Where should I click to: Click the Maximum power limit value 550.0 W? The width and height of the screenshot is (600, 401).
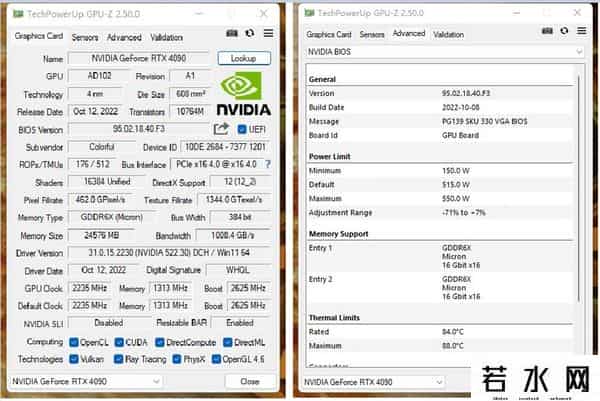click(456, 199)
